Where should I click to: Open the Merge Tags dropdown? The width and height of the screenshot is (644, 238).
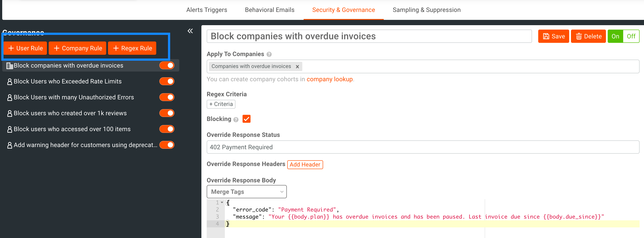click(x=247, y=192)
